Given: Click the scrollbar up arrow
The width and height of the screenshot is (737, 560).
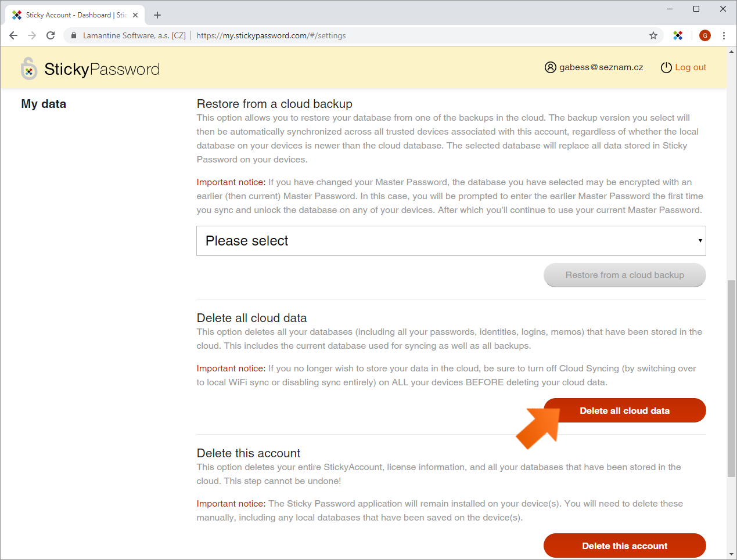Looking at the screenshot, I should (x=732, y=52).
